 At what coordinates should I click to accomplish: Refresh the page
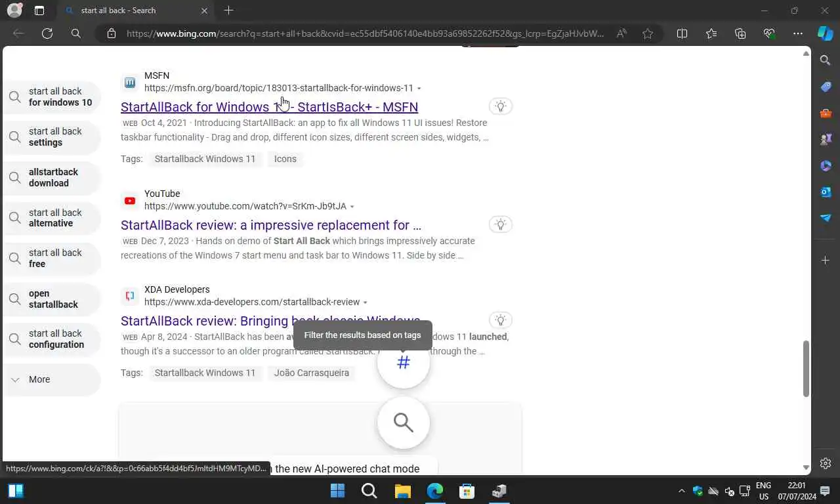coord(47,33)
